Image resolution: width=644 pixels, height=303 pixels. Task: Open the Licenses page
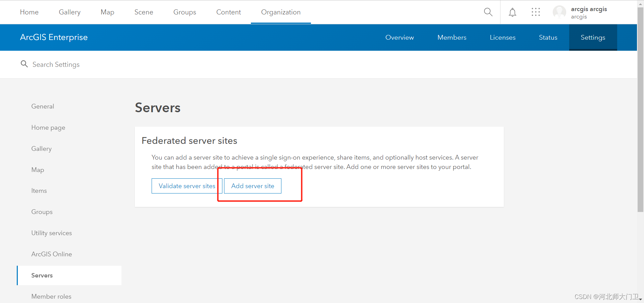pos(502,37)
